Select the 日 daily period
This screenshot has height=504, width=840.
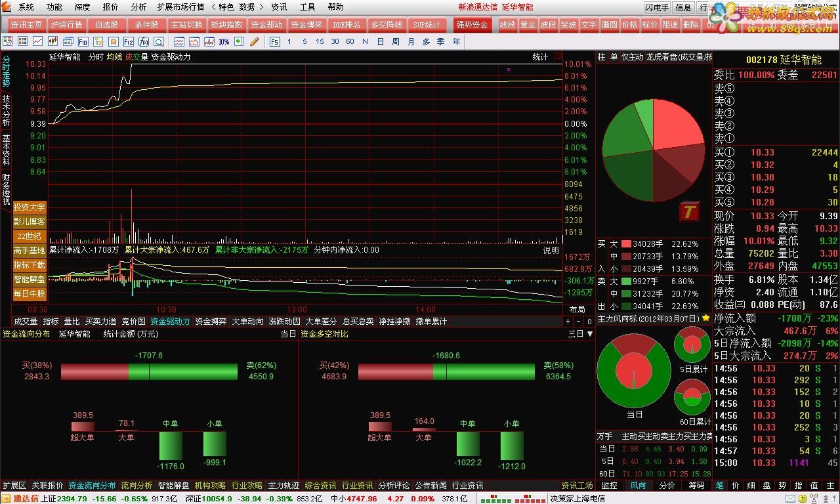click(381, 41)
